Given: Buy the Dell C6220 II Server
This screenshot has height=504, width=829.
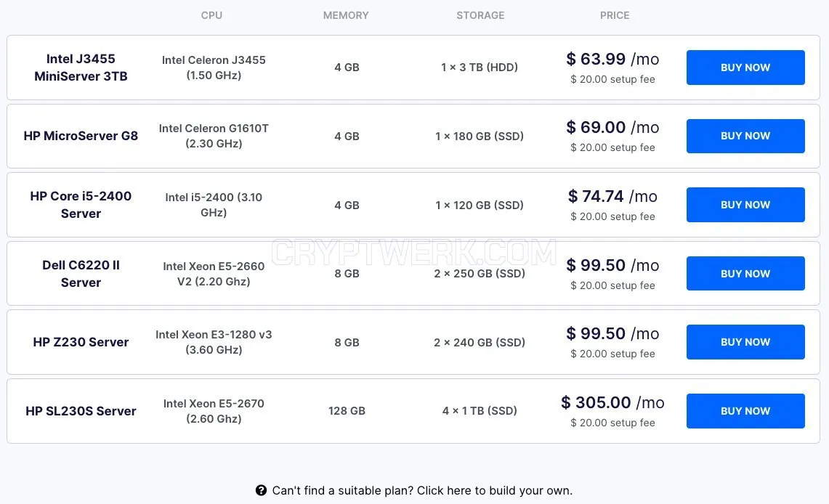Looking at the screenshot, I should pos(745,274).
